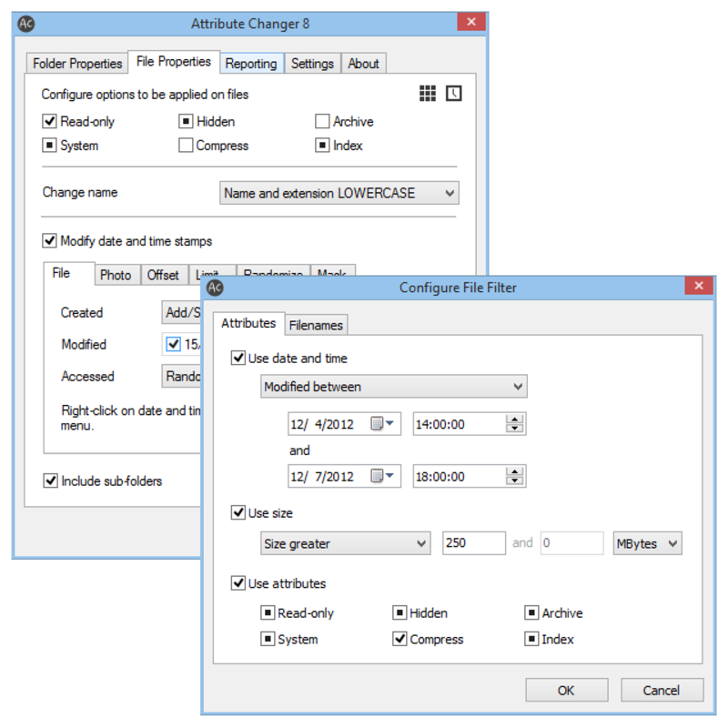Select the File Properties tab
Image resolution: width=728 pixels, height=728 pixels.
[174, 61]
